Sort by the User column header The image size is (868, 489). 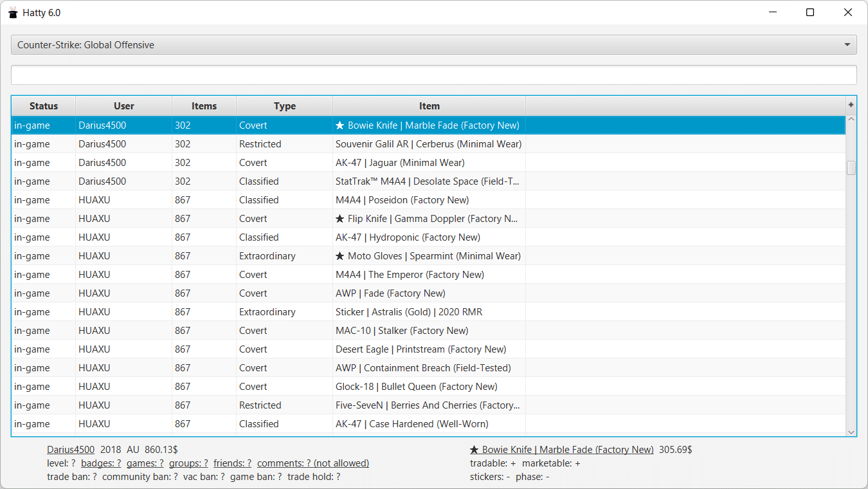click(x=123, y=106)
